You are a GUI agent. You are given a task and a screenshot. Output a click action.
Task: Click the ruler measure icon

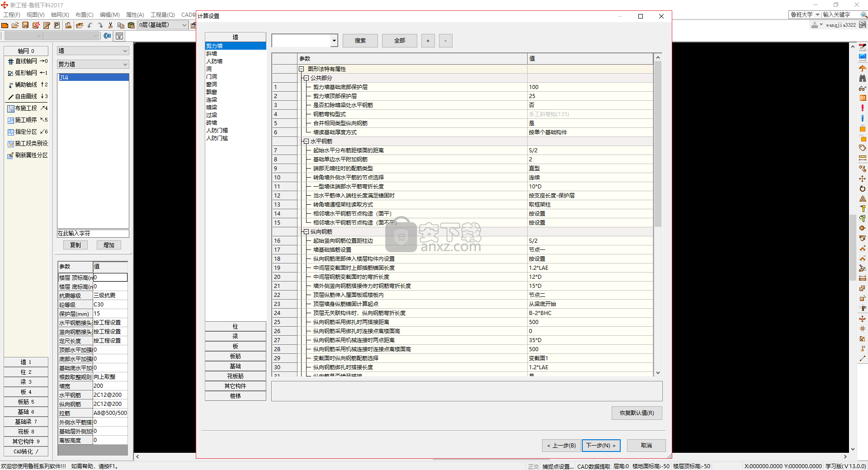[863, 158]
